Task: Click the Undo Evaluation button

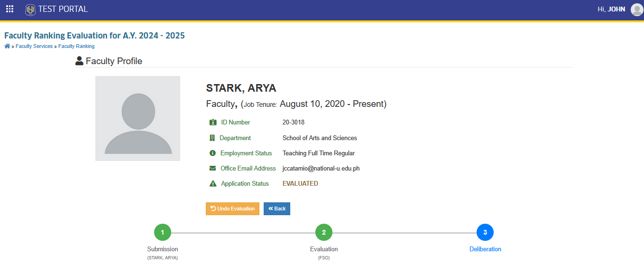Action: point(232,209)
